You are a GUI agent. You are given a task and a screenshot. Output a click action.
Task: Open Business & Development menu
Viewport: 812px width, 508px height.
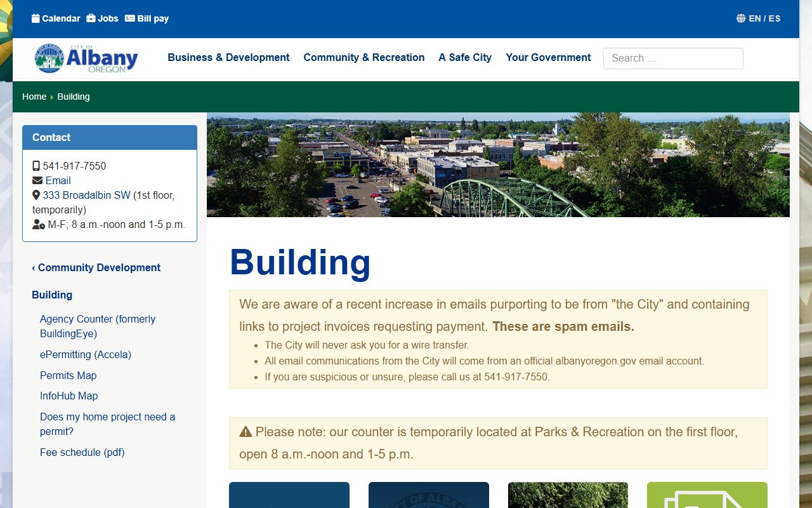(x=228, y=57)
